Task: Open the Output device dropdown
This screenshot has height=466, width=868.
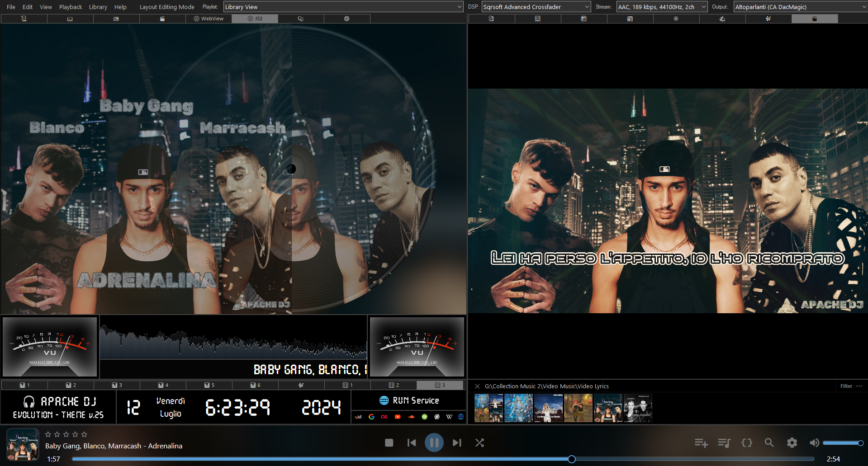Action: 800,7
